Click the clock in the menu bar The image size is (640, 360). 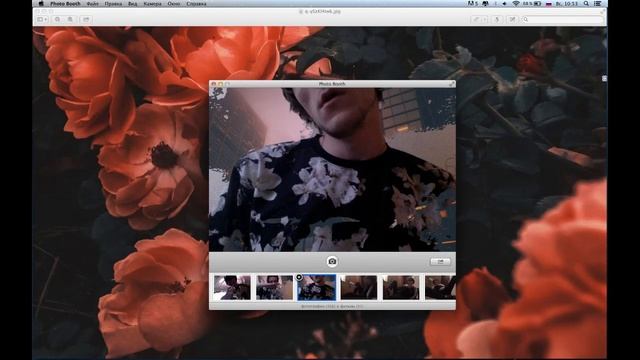pos(567,3)
